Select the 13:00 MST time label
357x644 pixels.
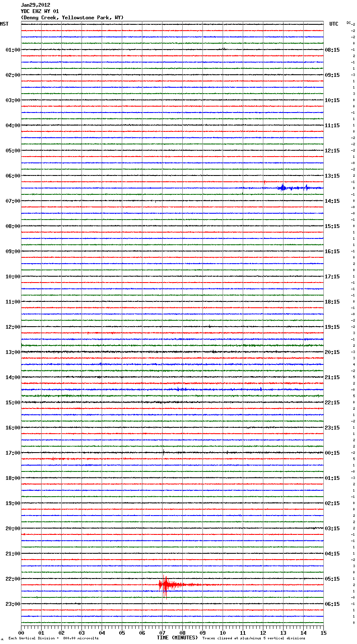[13, 352]
